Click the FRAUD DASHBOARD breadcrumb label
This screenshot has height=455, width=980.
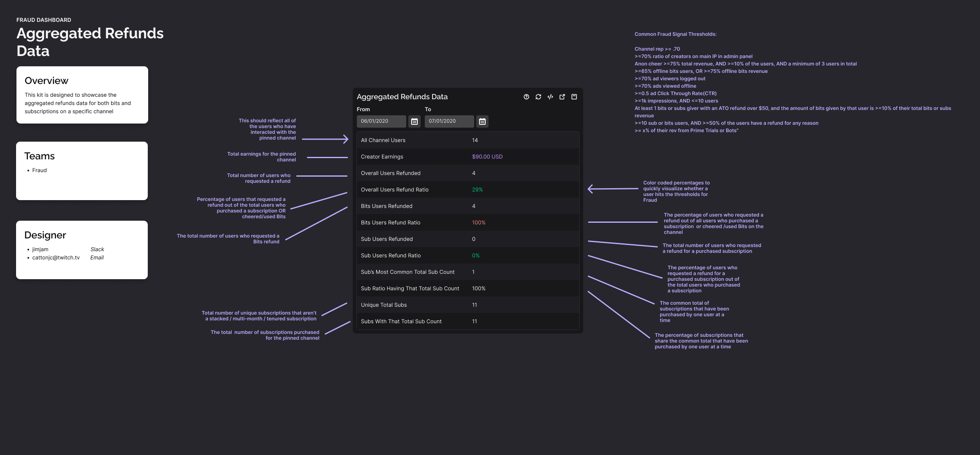pyautogui.click(x=44, y=20)
